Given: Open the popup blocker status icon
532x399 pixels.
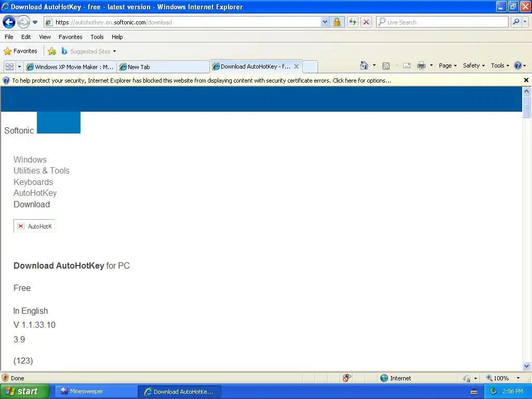Looking at the screenshot, I should [x=347, y=378].
